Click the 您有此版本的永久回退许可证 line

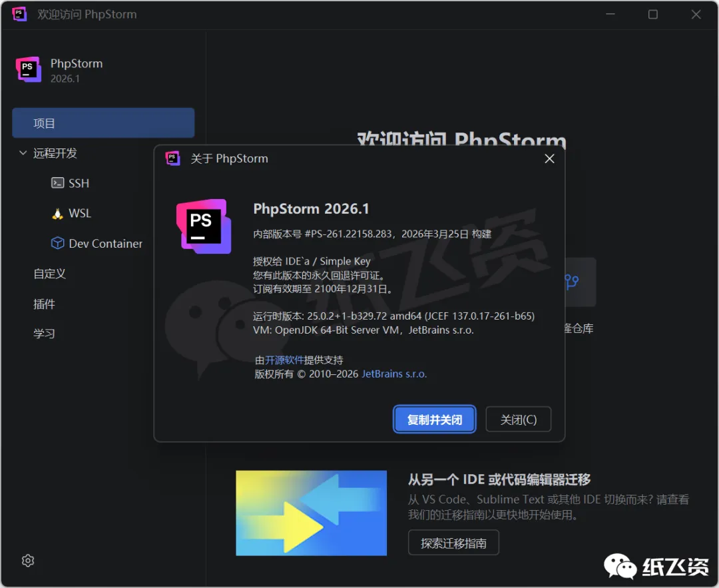point(319,275)
